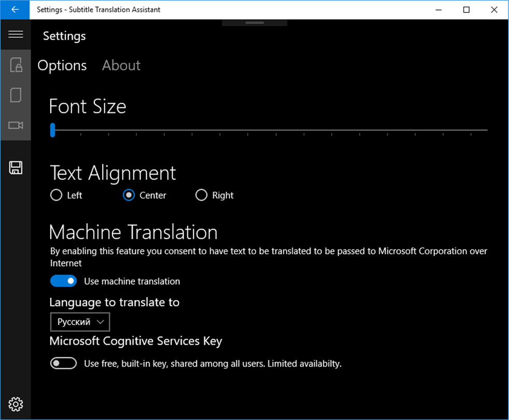Go back using the title bar arrow

15,10
